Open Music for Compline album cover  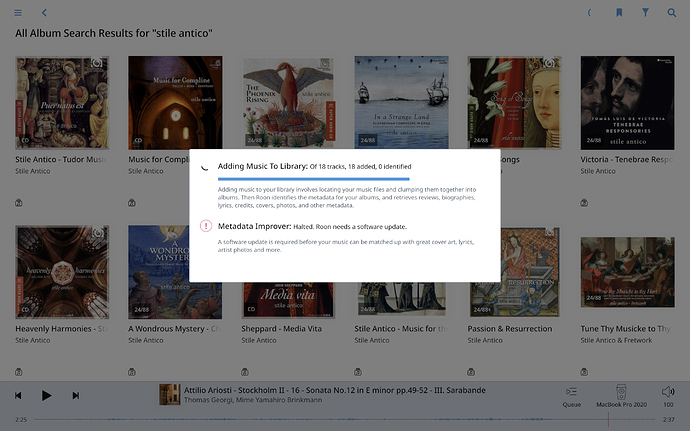(175, 103)
